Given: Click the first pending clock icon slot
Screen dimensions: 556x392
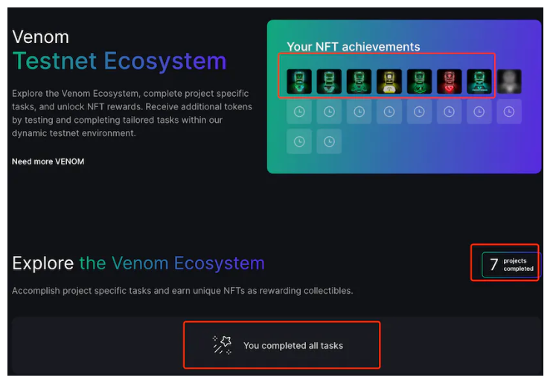Looking at the screenshot, I should (x=299, y=112).
